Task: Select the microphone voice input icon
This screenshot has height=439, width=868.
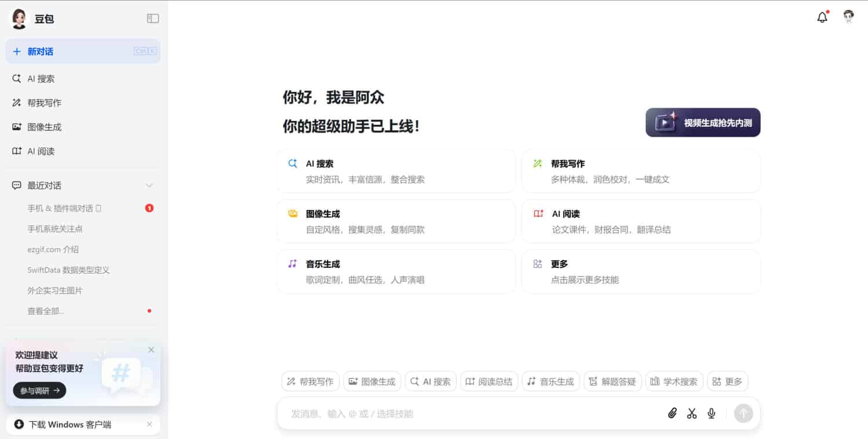Action: pos(711,413)
